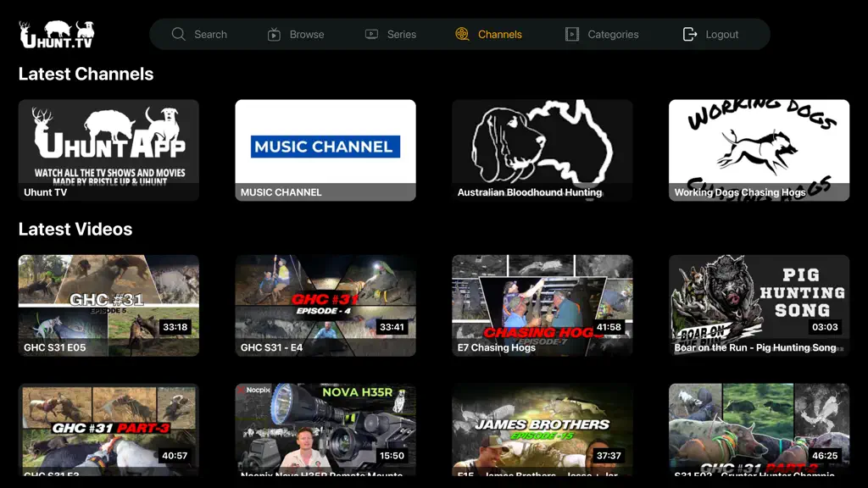Click the 33:18 duration badge
The image size is (868, 488).
(x=175, y=327)
